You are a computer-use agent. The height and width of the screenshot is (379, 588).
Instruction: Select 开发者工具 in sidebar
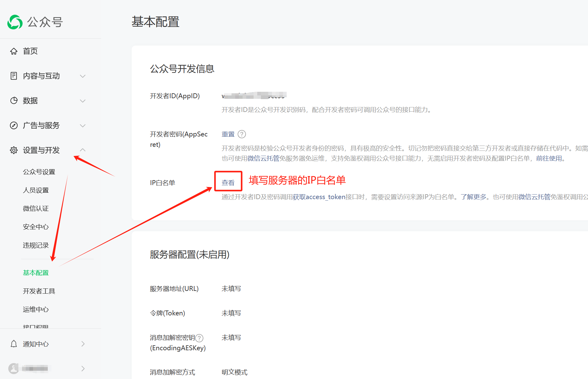(x=39, y=291)
